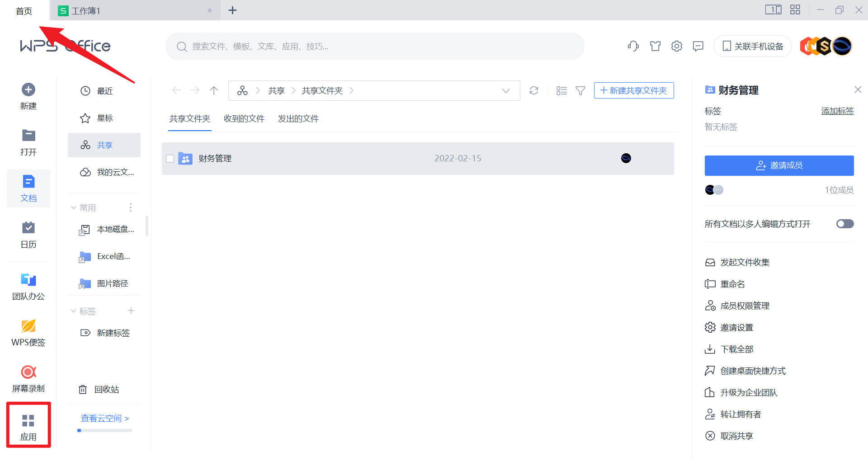Switch to the 首页 tab
The height and width of the screenshot is (461, 868).
click(24, 10)
